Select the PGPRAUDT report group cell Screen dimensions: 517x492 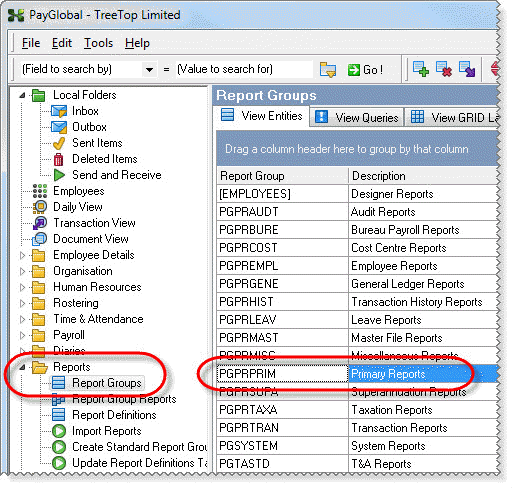coord(282,212)
